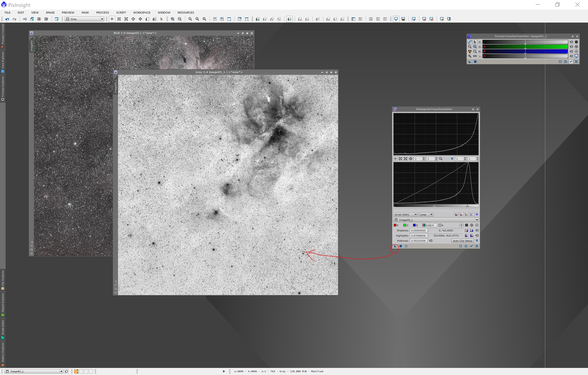The height and width of the screenshot is (375, 588).
Task: Reset HistogramTransformation with the crossed-arrows icon
Action: coord(477,246)
